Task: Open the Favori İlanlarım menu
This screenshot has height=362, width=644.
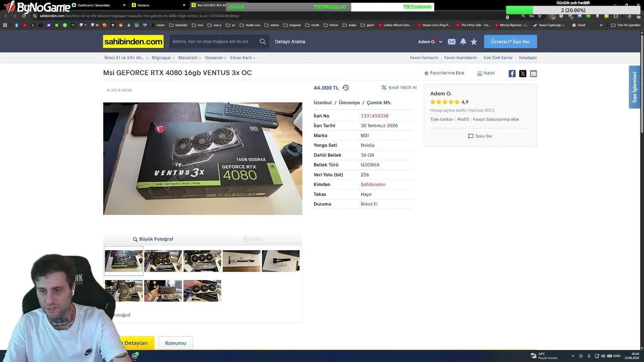Action: click(x=424, y=58)
